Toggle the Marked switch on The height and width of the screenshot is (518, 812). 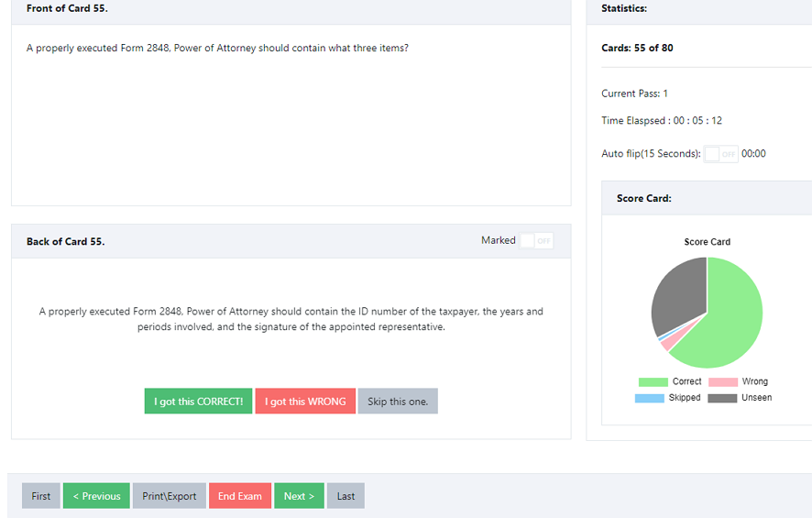pos(536,241)
